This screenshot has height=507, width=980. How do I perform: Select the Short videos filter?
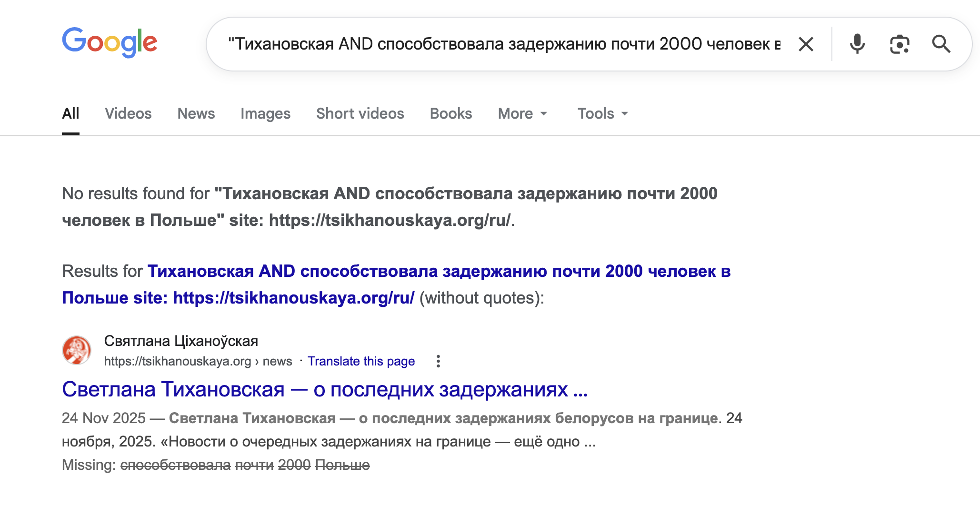coord(360,113)
